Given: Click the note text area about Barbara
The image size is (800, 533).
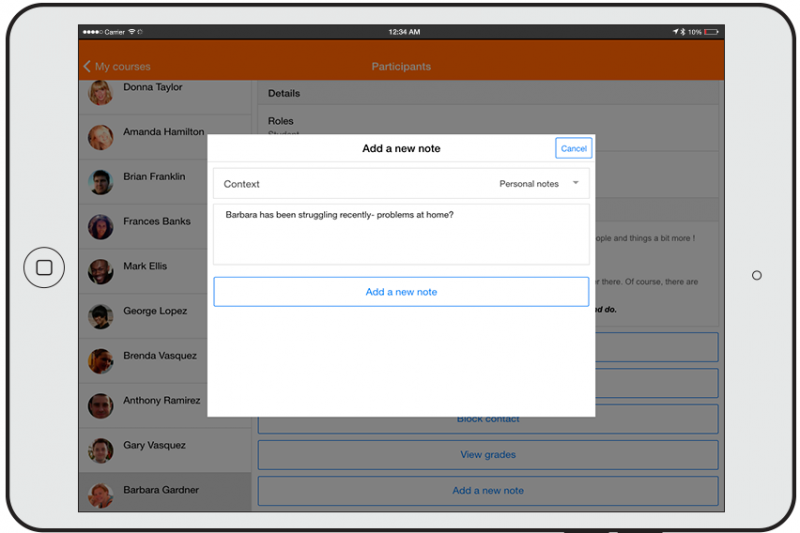Looking at the screenshot, I should (401, 234).
